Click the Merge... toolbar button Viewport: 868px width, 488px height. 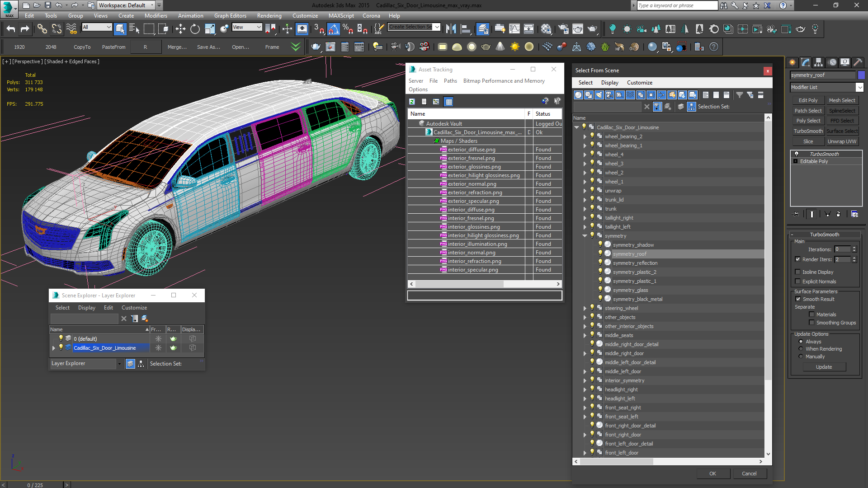(177, 47)
